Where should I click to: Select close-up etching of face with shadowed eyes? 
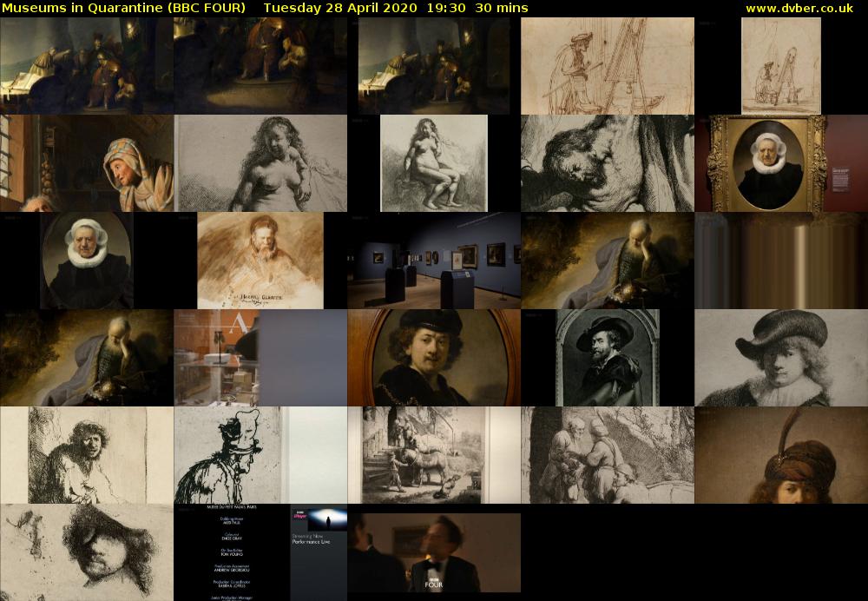87,552
